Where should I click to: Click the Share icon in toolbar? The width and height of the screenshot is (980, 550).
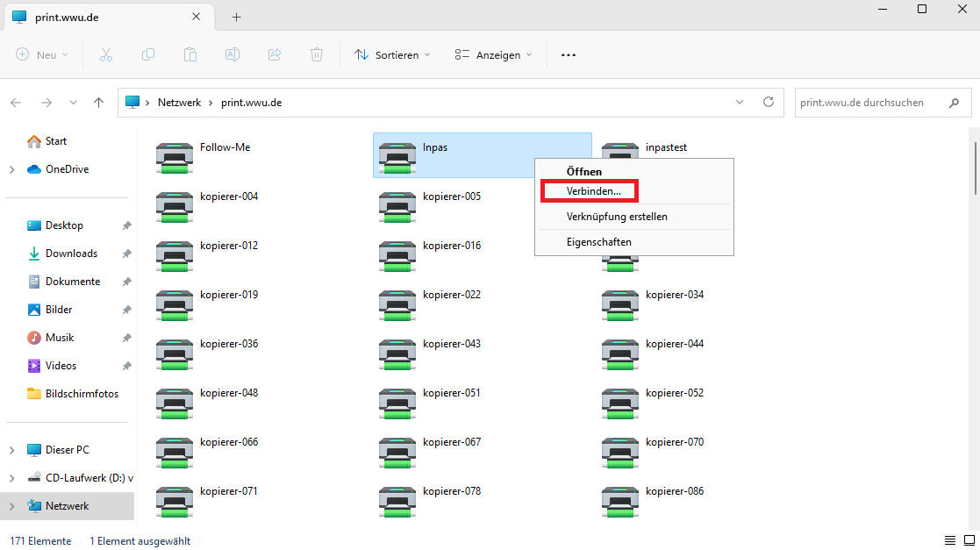click(x=275, y=55)
